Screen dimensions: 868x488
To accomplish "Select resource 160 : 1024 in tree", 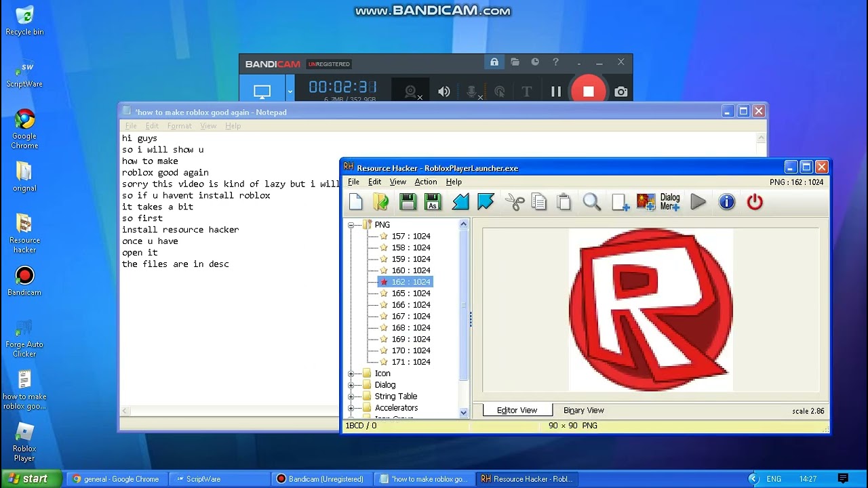I will (411, 270).
